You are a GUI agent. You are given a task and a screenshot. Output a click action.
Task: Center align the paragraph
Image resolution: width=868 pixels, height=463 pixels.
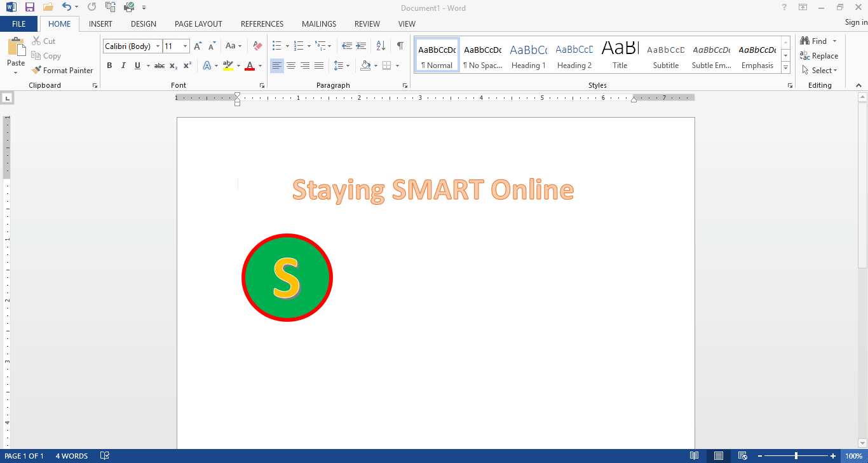point(291,66)
